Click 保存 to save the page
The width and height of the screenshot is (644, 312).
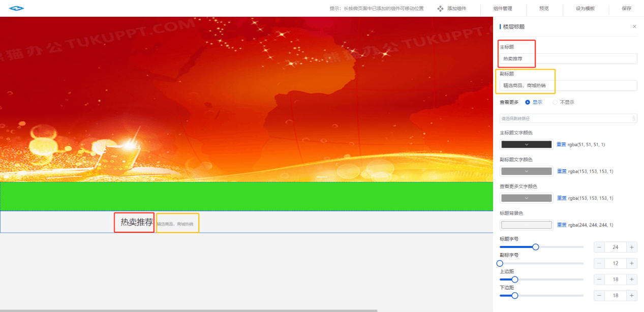(626, 9)
